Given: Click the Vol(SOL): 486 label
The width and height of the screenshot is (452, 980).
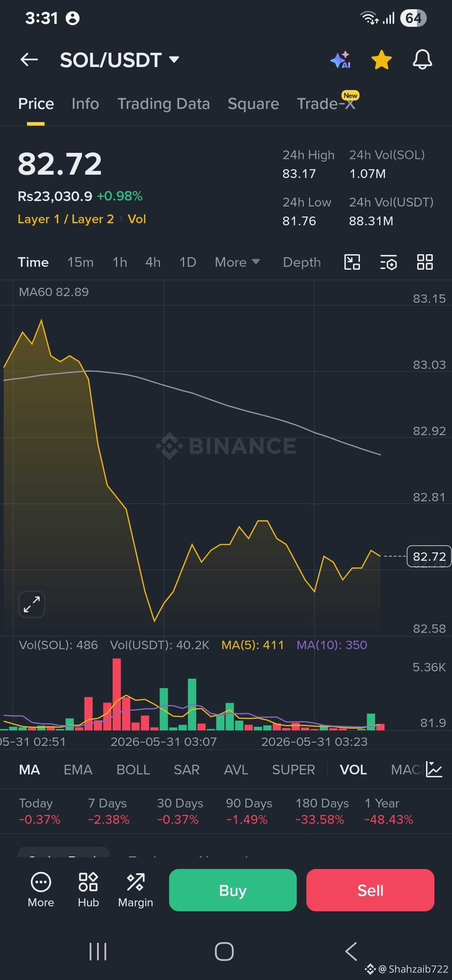Looking at the screenshot, I should pyautogui.click(x=58, y=645).
